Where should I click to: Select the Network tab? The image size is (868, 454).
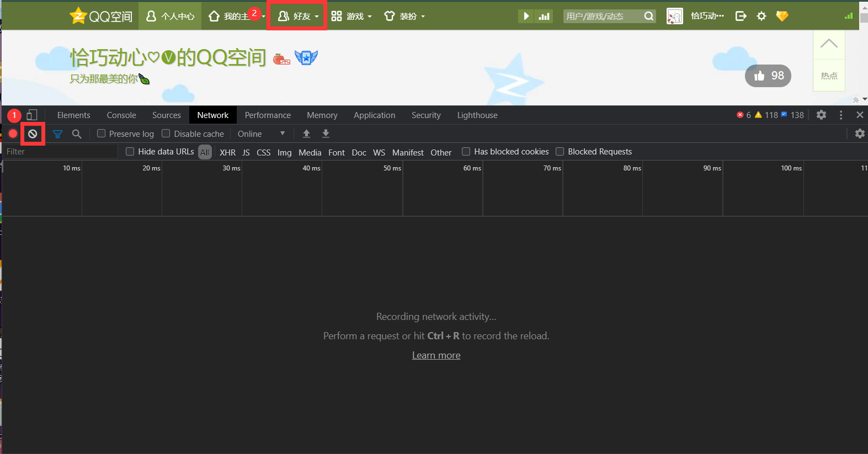pos(213,115)
